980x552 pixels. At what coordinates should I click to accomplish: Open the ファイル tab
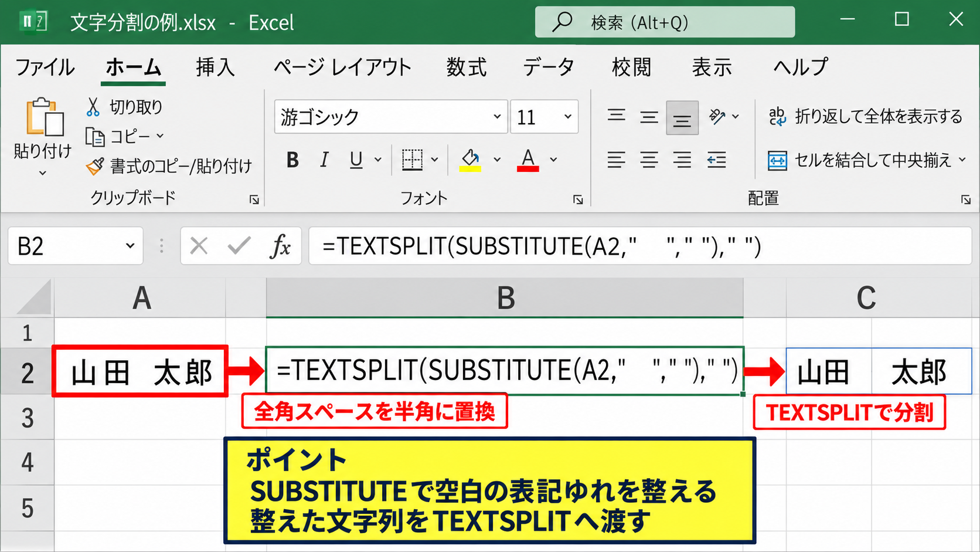click(x=45, y=67)
